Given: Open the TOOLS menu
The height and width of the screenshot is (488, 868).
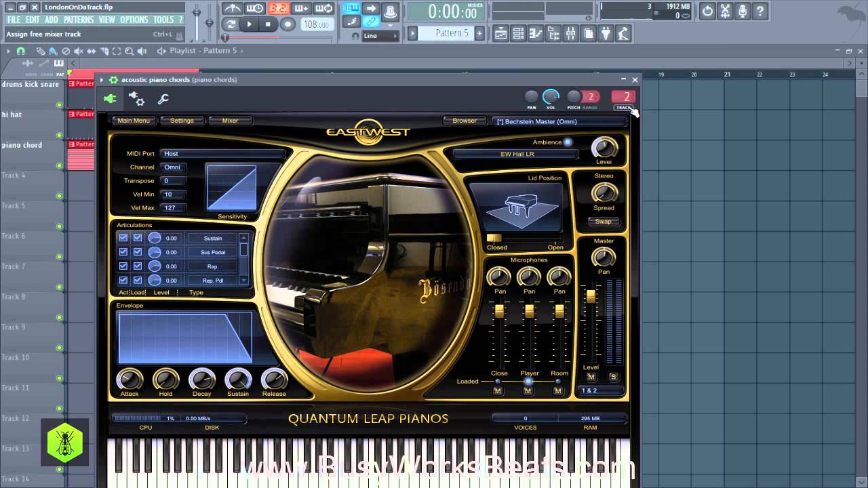Looking at the screenshot, I should (x=163, y=20).
